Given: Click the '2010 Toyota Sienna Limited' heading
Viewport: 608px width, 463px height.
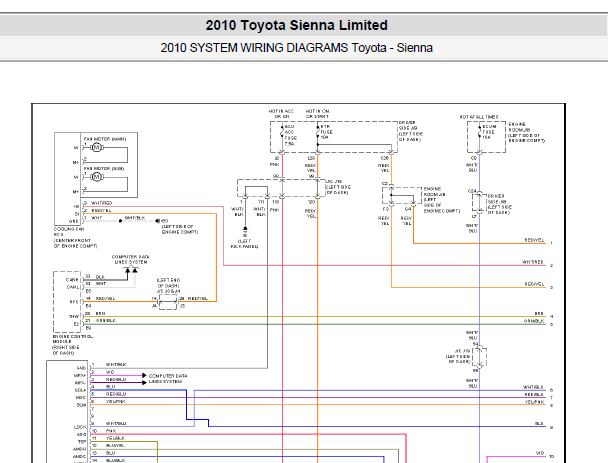Looking at the screenshot, I should coord(296,25).
